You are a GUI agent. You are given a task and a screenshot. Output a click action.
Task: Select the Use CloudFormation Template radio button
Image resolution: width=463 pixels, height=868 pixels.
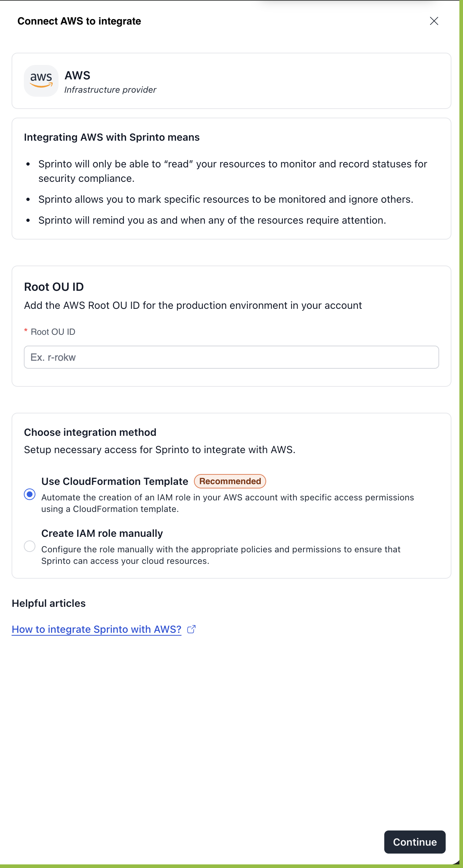pos(30,494)
